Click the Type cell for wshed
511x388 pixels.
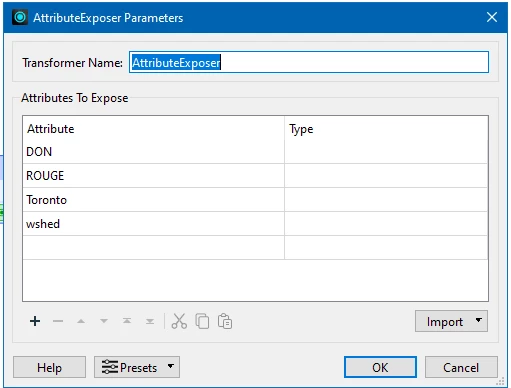[x=386, y=224]
